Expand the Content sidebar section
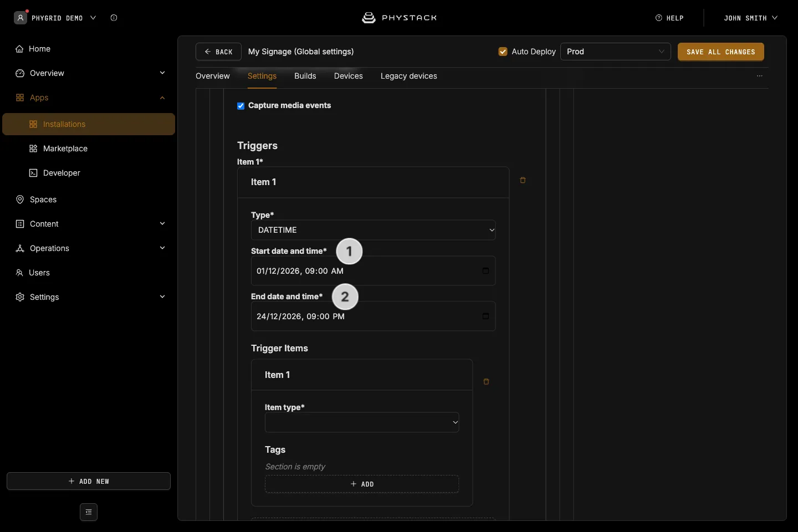Viewport: 798px width, 532px height. [162, 224]
